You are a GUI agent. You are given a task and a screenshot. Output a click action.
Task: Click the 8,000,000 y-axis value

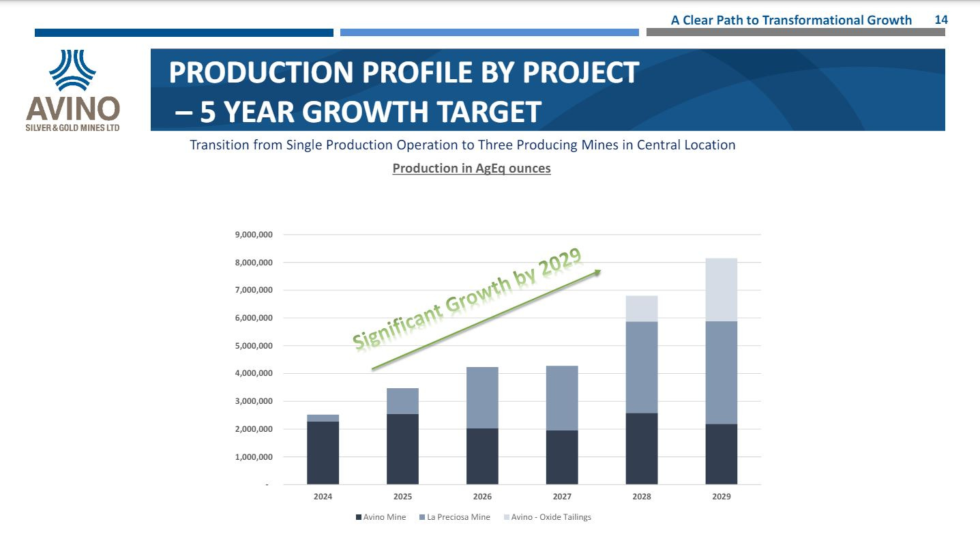253,263
